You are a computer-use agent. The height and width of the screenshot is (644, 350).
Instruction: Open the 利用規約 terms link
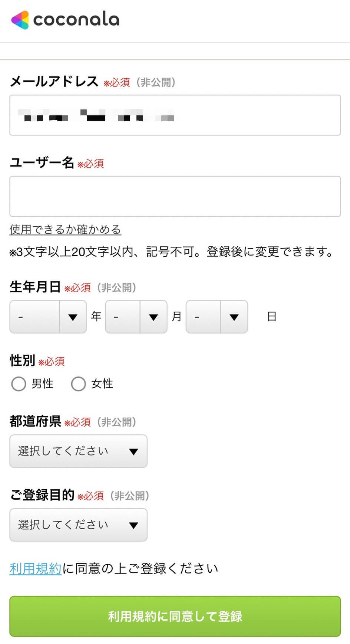(35, 568)
